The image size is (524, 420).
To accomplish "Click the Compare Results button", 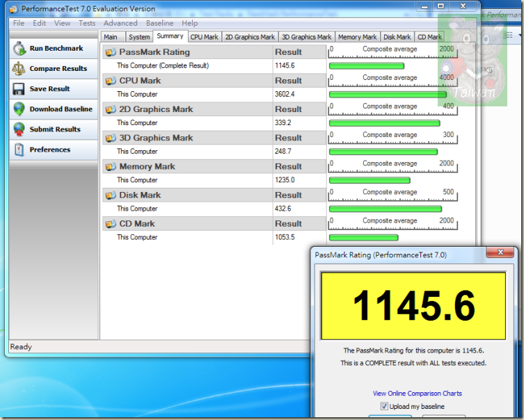I will [x=54, y=69].
